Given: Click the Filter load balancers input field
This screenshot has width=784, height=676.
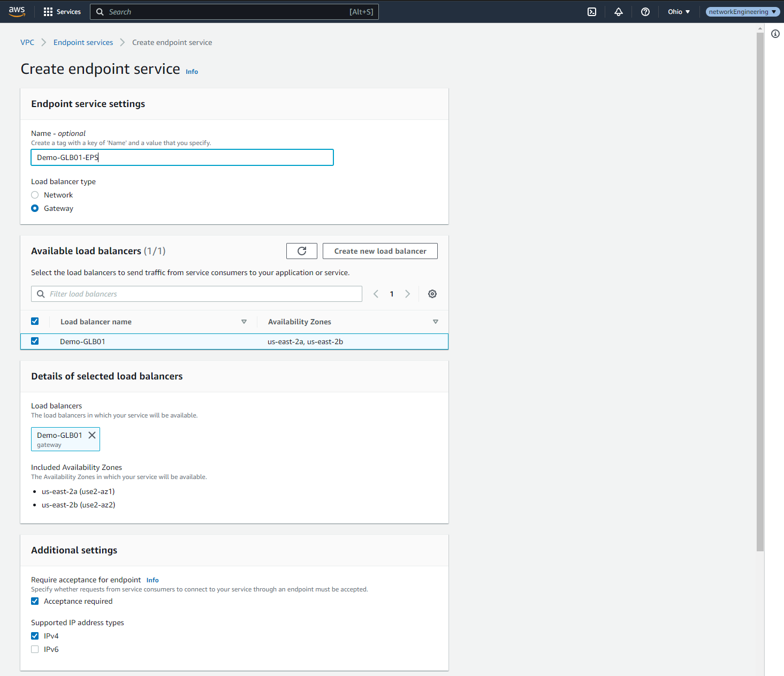Looking at the screenshot, I should [196, 293].
